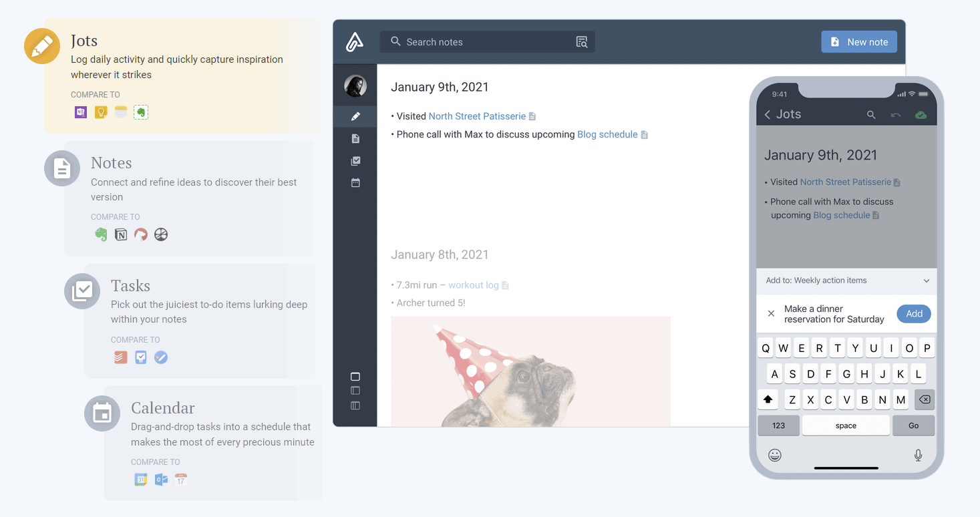Switch to three-pane layout icon

point(355,405)
